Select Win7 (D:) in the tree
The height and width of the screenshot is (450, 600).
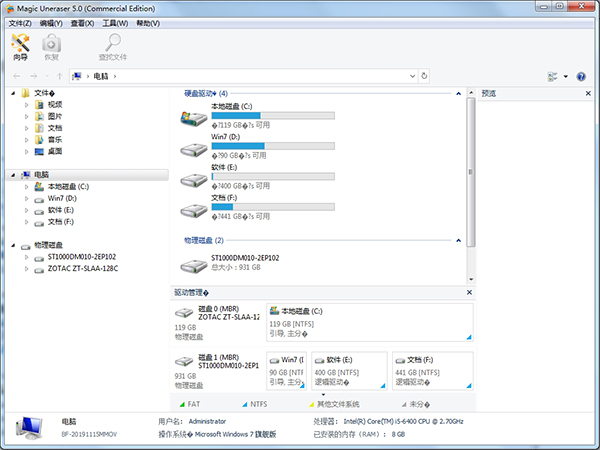62,198
